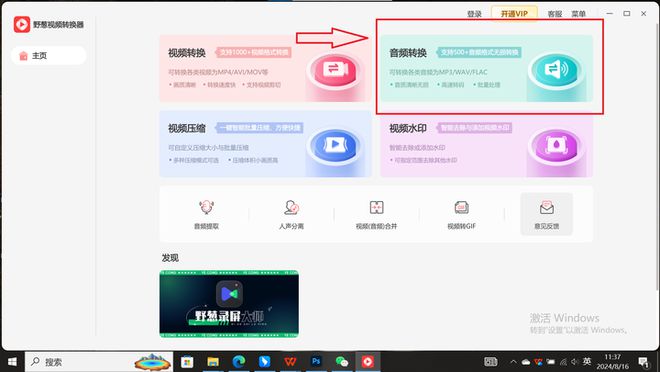Click the red video convert camera icon
Image resolution: width=660 pixels, height=372 pixels.
(335, 70)
